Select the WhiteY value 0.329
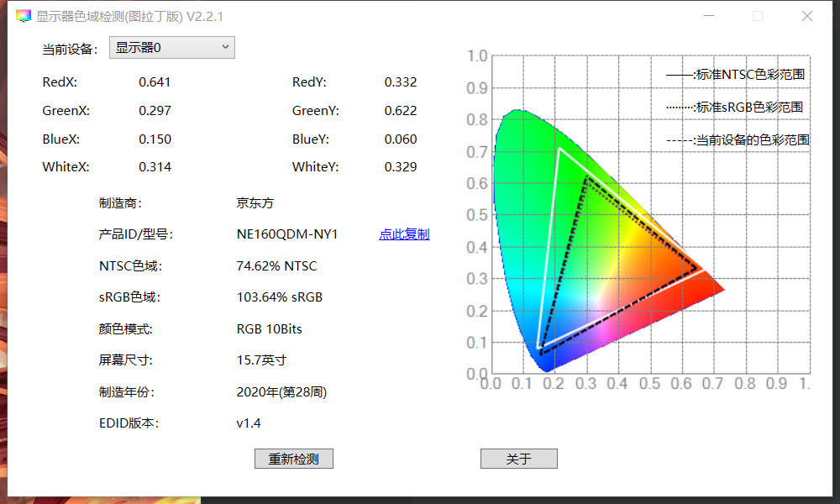Viewport: 840px width, 504px height. click(400, 166)
